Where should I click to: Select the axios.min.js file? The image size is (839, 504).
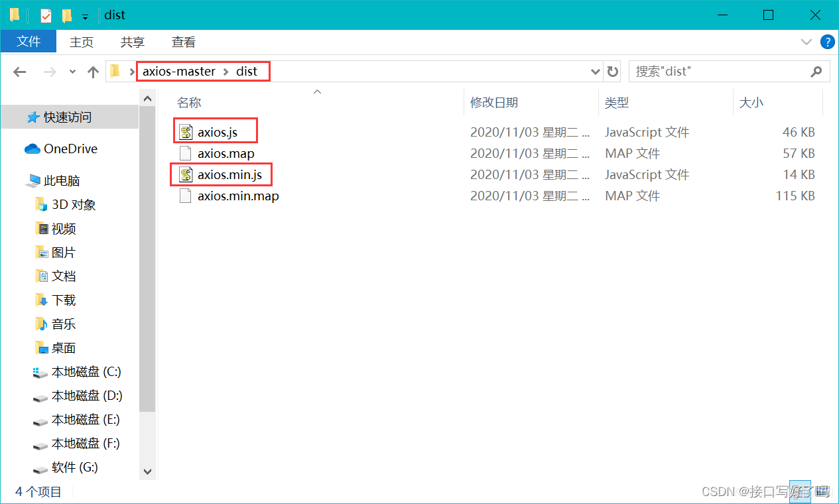point(229,174)
